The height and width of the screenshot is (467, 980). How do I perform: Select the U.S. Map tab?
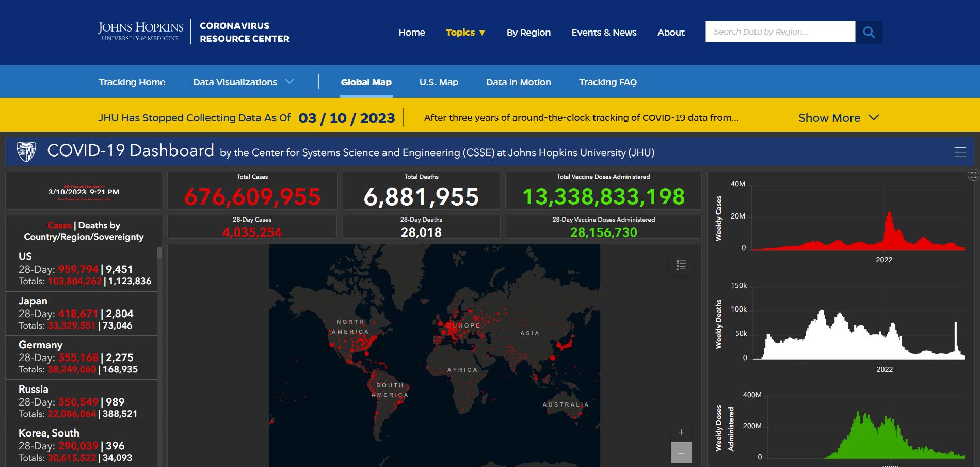[439, 82]
